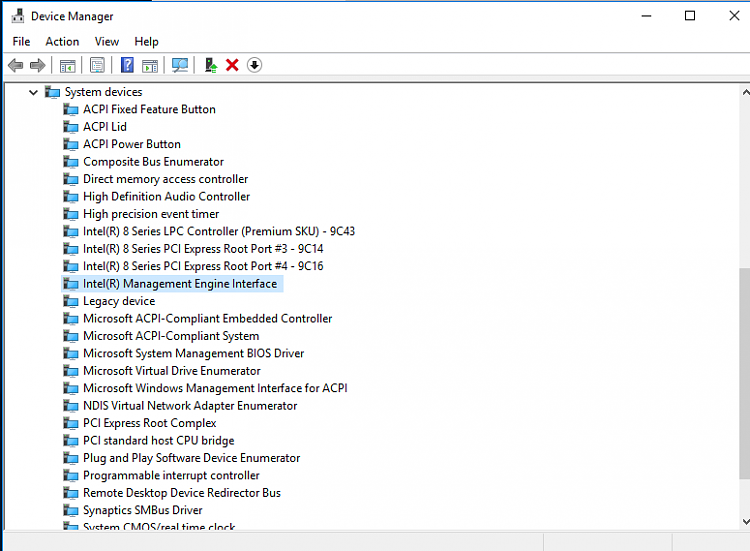Select ACPI Power Button device
The width and height of the screenshot is (750, 551).
132,144
